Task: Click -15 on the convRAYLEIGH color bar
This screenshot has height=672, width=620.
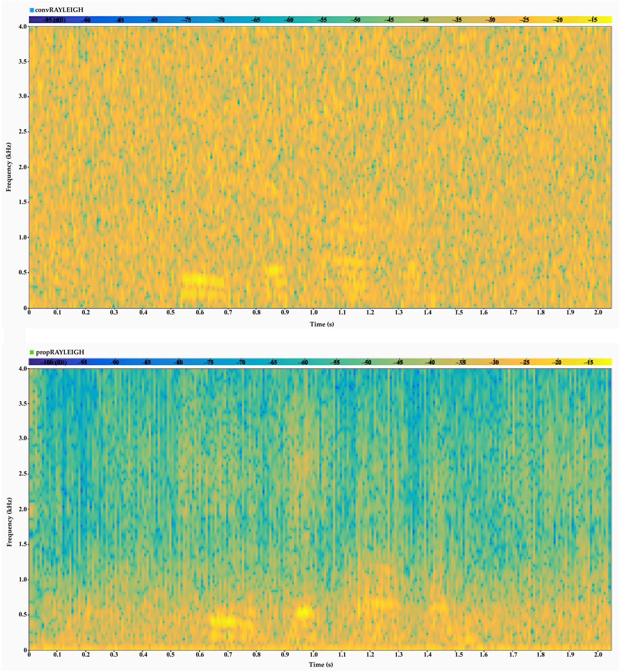Action: [593, 20]
